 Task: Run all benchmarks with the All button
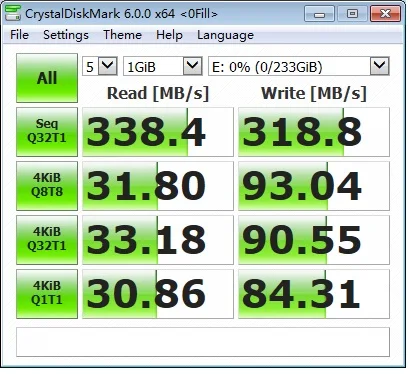47,78
